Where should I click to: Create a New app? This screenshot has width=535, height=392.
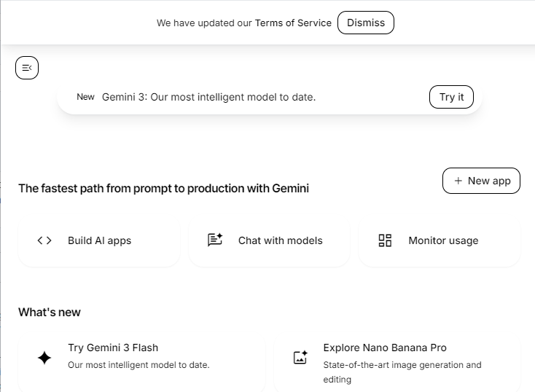coord(481,181)
